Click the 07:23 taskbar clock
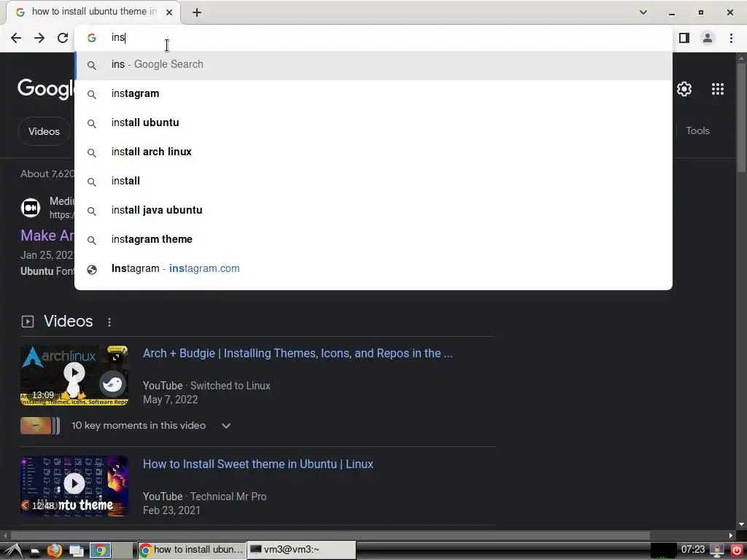Image resolution: width=747 pixels, height=560 pixels. coord(693,550)
